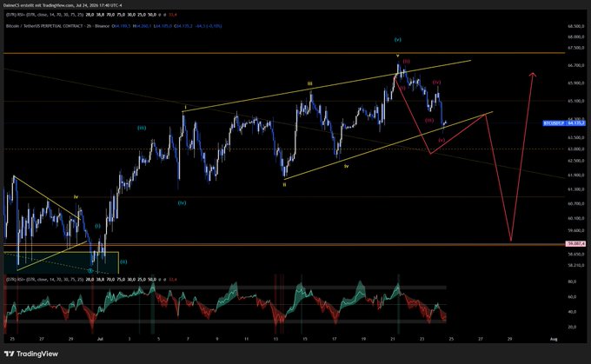Viewport: 591px width, 364px height.
Task: Click the 61.900,0 price axis value
Action: [575, 175]
